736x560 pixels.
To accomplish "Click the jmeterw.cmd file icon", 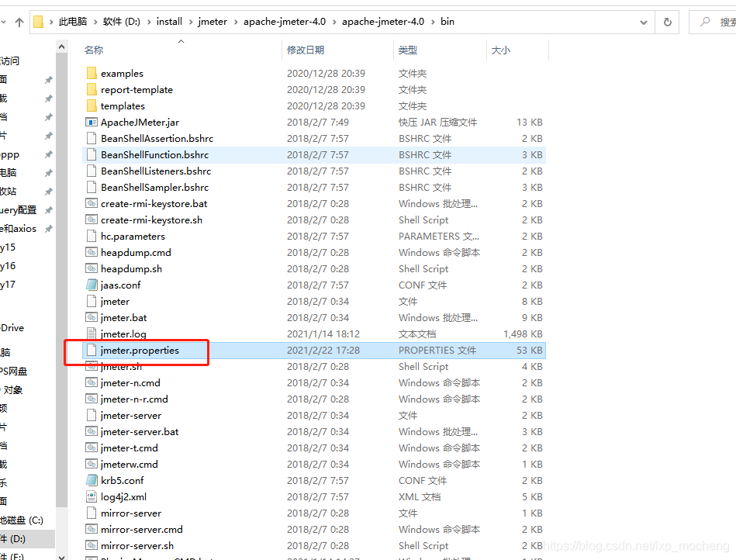I will [x=92, y=465].
